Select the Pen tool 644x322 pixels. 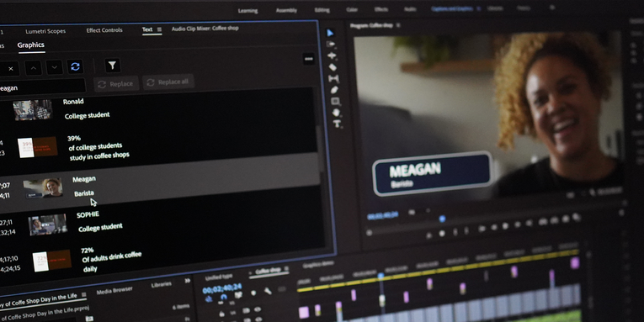coord(334,89)
